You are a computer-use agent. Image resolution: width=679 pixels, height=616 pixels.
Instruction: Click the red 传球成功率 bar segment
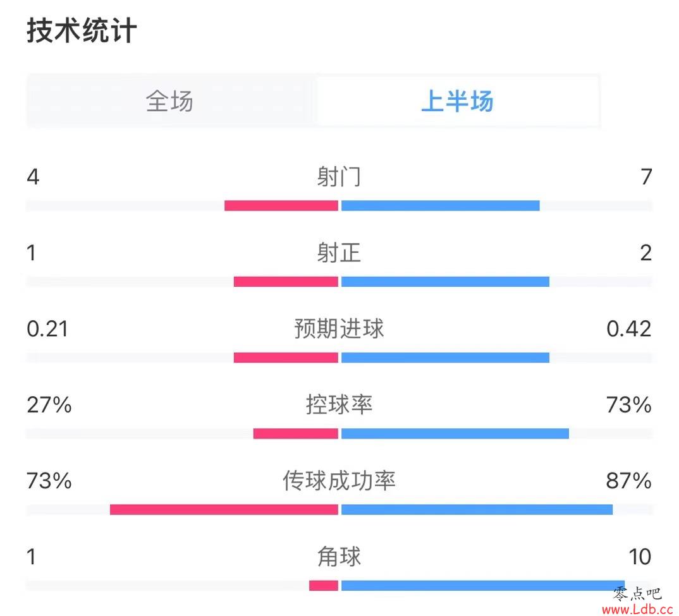[224, 509]
